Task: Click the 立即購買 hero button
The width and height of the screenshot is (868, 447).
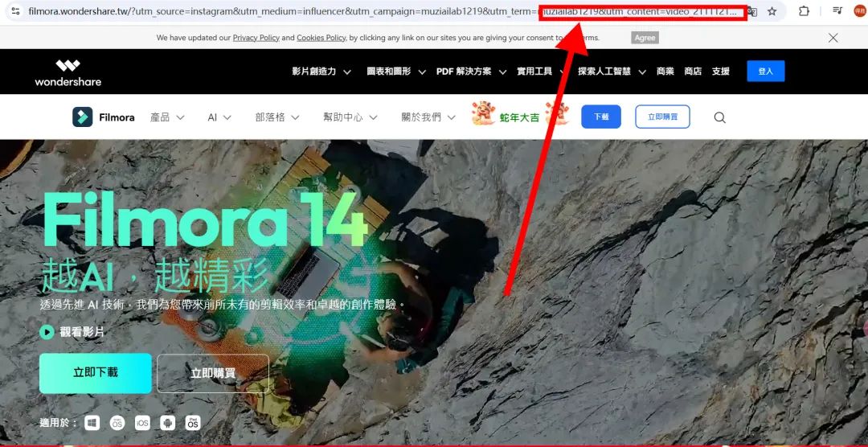Action: (213, 373)
